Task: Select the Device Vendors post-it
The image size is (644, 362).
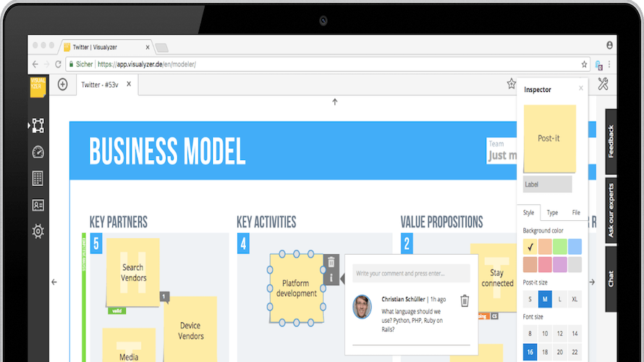Action: [190, 330]
